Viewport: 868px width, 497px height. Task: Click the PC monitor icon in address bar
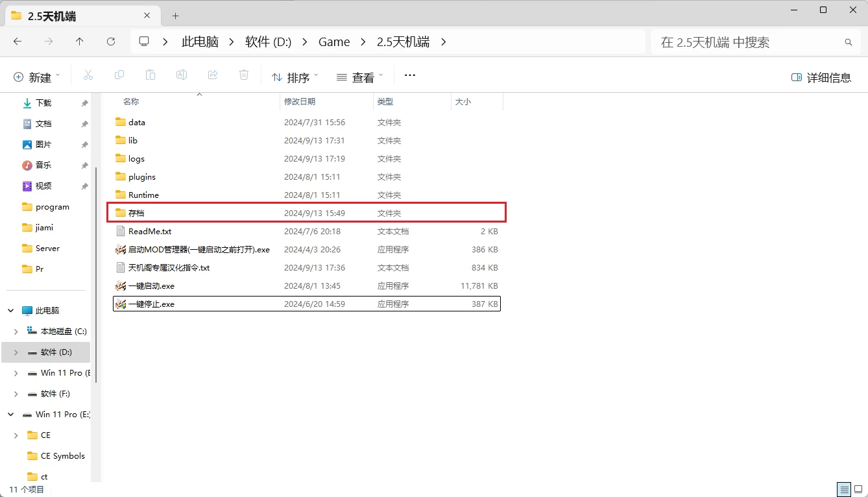click(144, 42)
